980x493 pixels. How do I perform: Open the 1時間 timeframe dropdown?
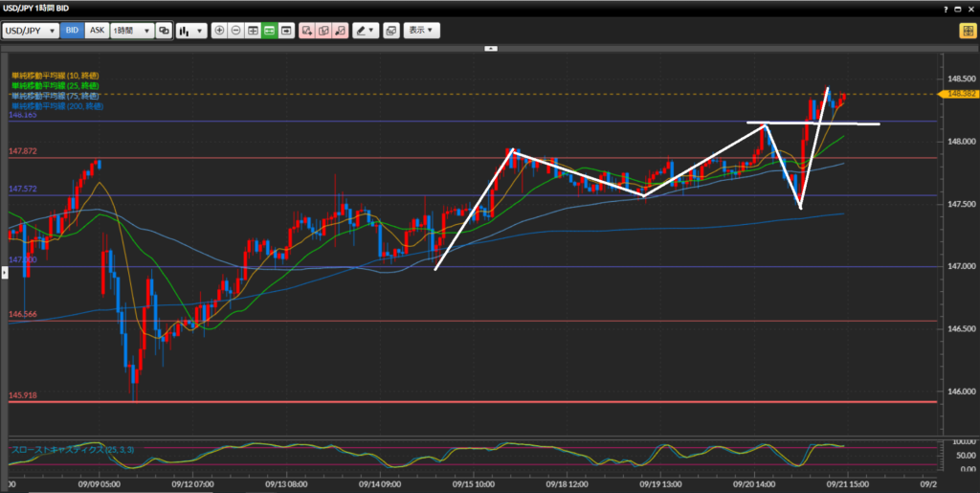tap(132, 31)
